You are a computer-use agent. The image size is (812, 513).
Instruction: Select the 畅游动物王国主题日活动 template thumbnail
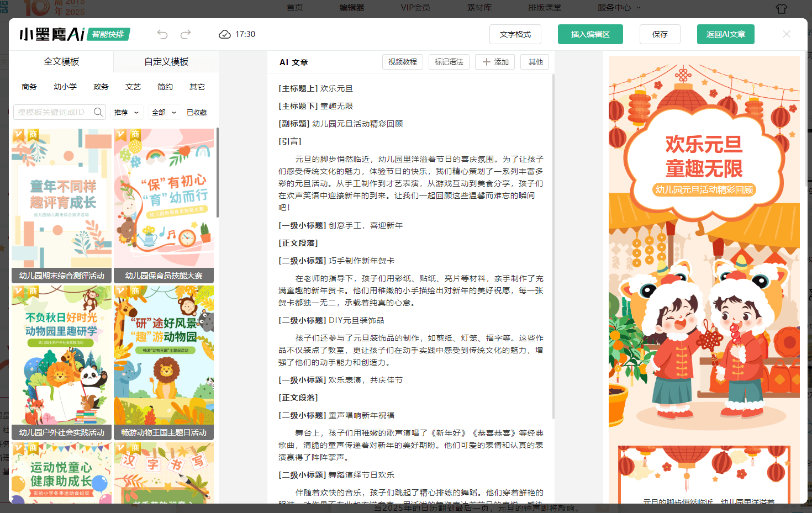tap(164, 359)
